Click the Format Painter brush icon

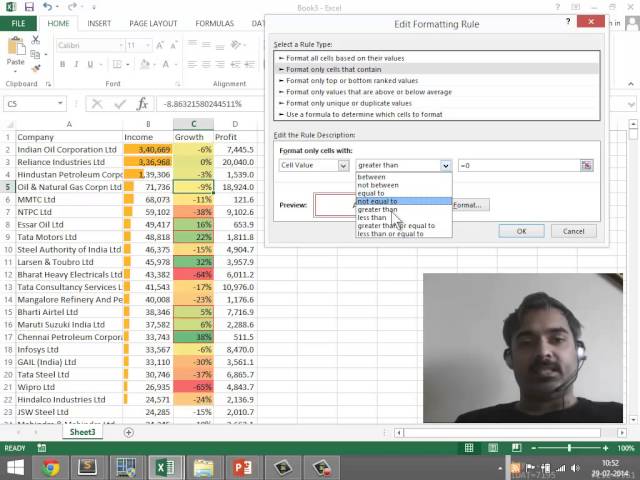36,68
